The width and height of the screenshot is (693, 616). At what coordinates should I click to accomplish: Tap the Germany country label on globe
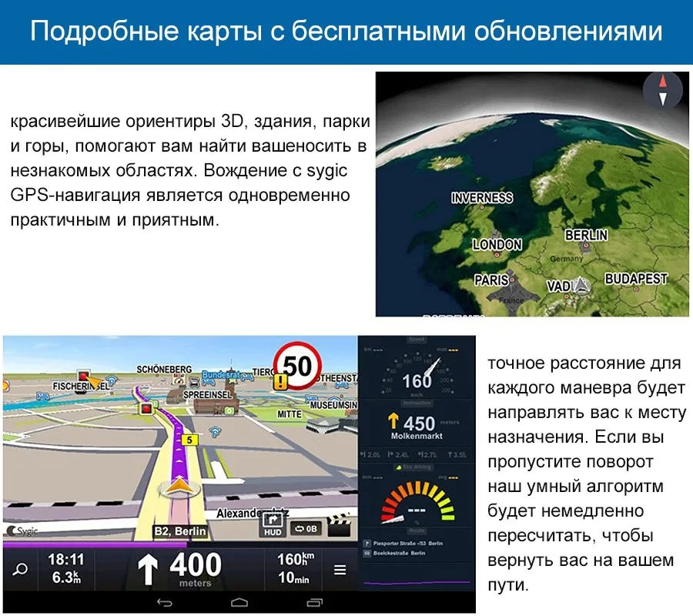click(x=566, y=259)
